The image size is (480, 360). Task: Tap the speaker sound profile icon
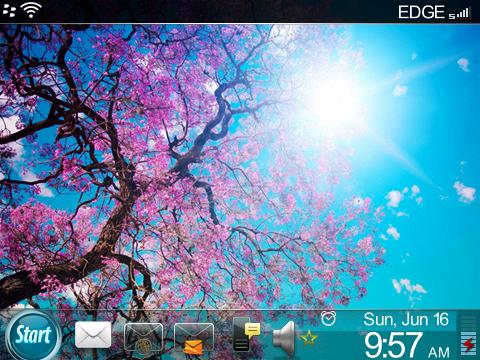click(x=284, y=338)
